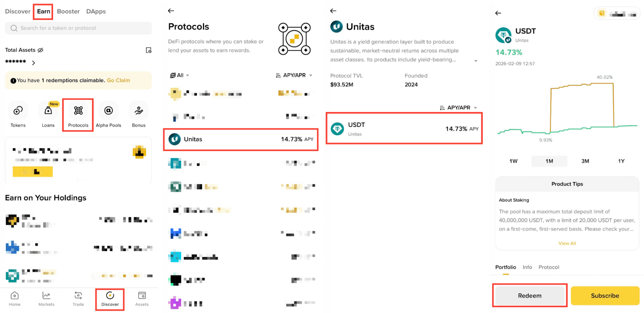The height and width of the screenshot is (313, 644).
Task: Open the Tokens icon in Earn
Action: click(18, 111)
